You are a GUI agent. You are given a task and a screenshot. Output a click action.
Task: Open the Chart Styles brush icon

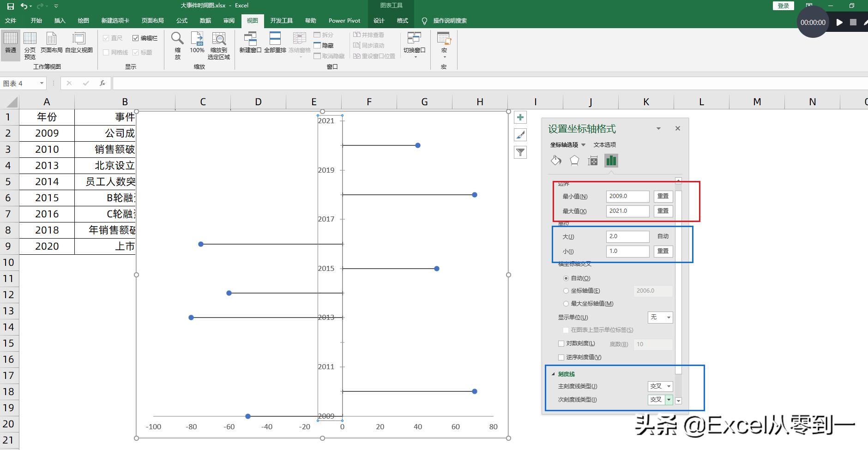pyautogui.click(x=520, y=135)
